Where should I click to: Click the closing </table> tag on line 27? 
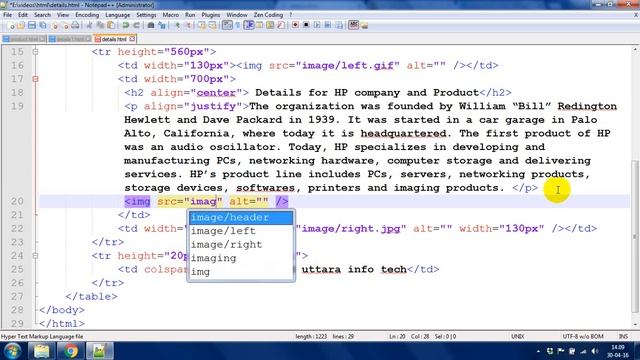pyautogui.click(x=91, y=296)
